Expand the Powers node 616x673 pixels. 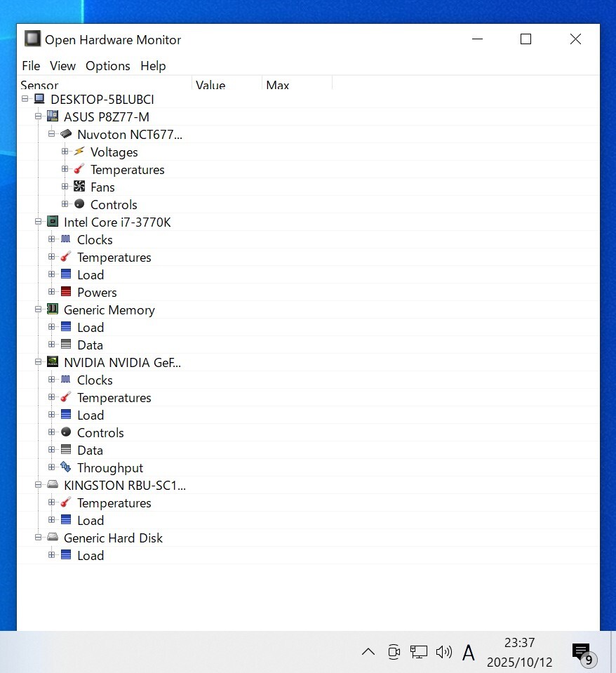tap(51, 292)
